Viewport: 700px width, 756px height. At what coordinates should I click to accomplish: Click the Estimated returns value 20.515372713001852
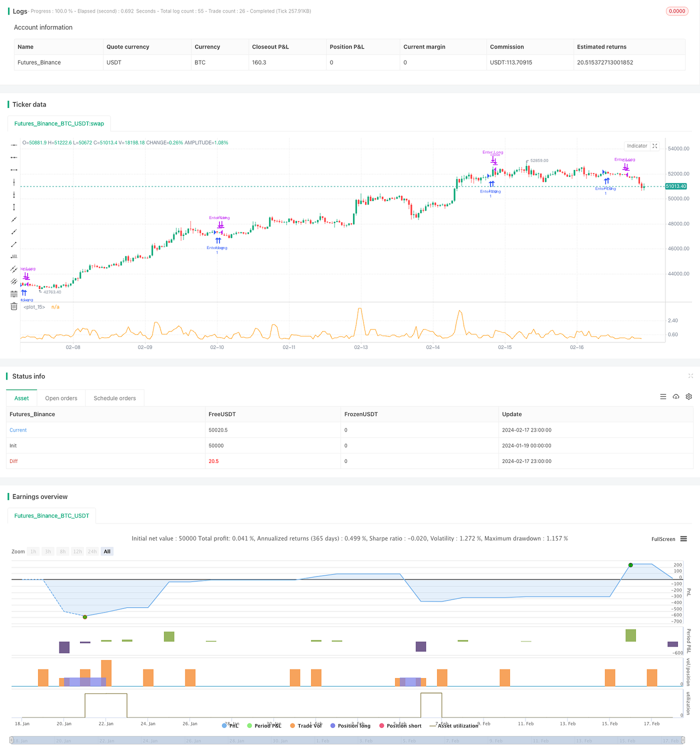[x=605, y=62]
